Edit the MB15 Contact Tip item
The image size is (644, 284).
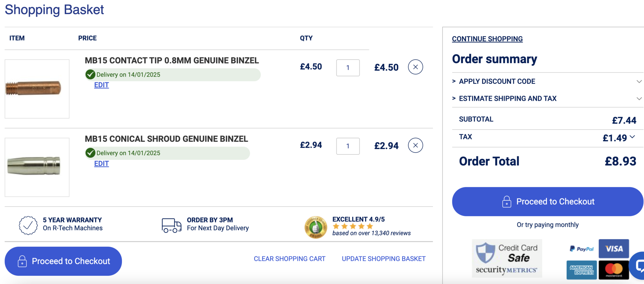pos(101,85)
